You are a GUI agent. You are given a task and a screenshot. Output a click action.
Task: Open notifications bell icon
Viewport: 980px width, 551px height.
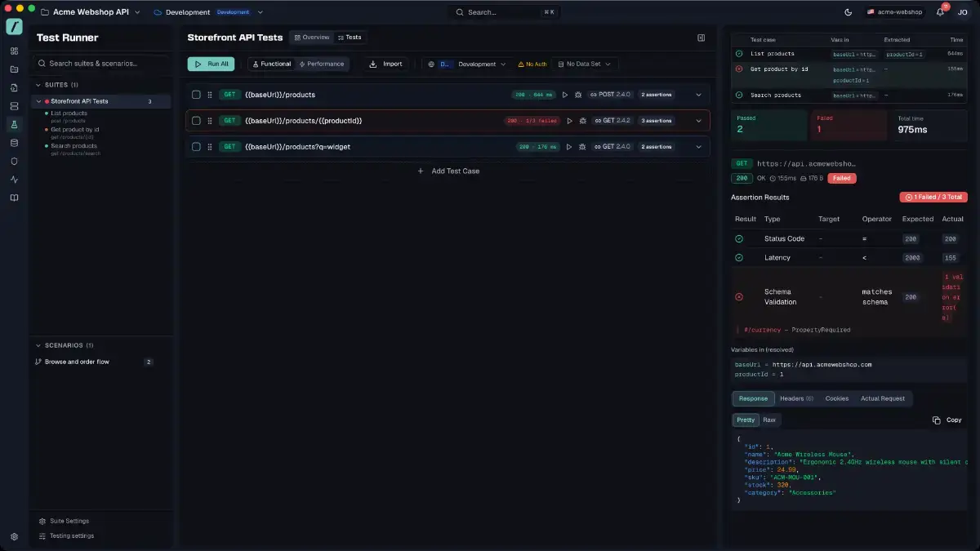940,12
